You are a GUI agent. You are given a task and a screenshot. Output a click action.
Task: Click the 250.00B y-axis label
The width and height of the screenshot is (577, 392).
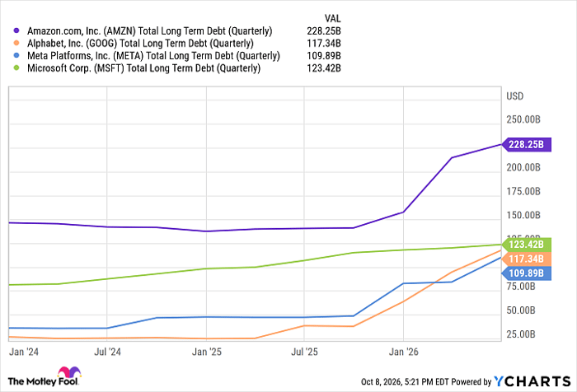click(x=523, y=120)
